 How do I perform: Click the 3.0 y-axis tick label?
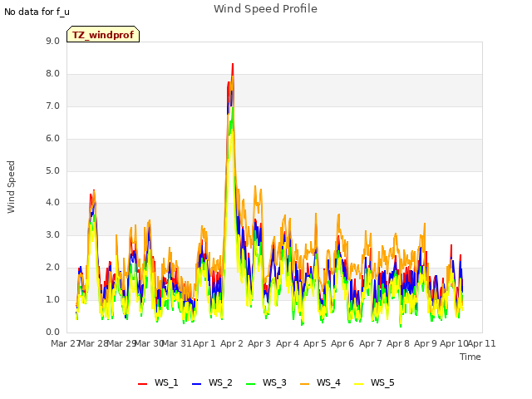coord(52,235)
